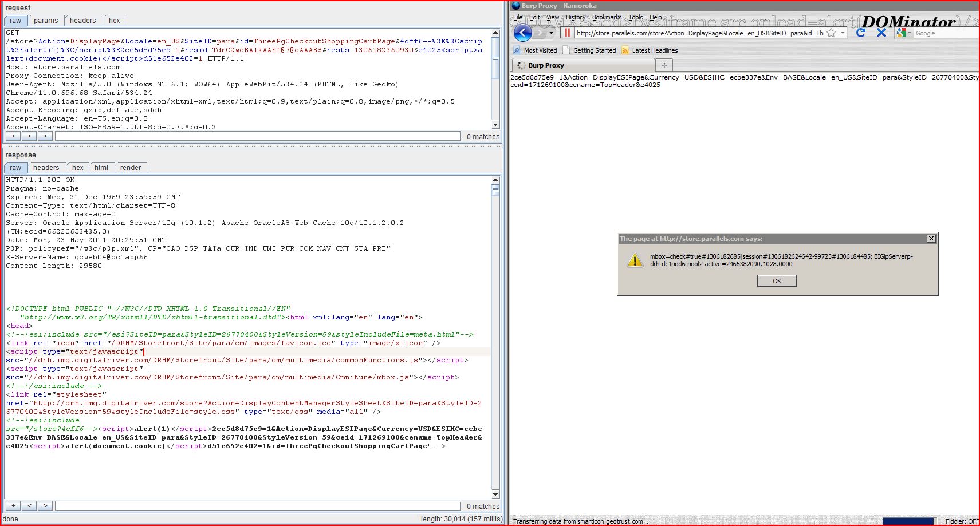Open the Google search engine selector
This screenshot has height=526, width=980.
click(x=904, y=33)
